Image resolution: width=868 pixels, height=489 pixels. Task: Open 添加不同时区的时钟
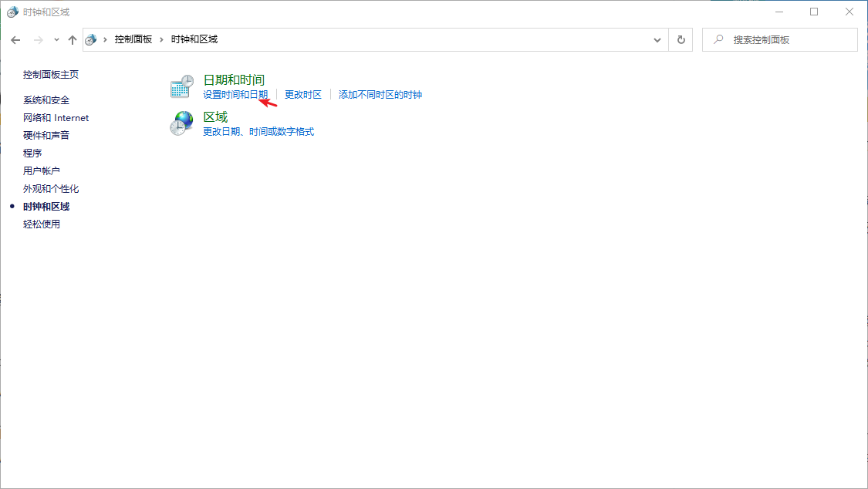click(380, 94)
